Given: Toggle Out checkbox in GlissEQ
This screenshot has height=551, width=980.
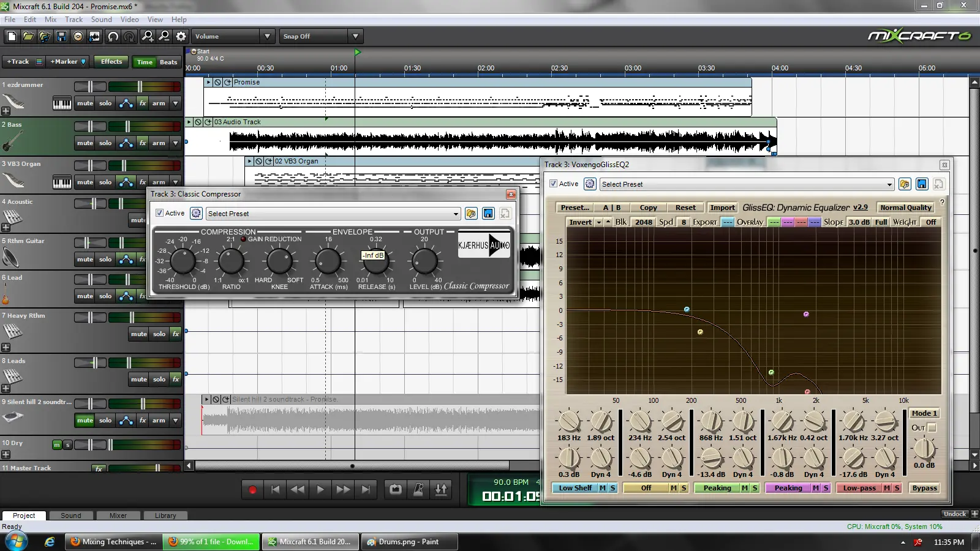Looking at the screenshot, I should (932, 428).
